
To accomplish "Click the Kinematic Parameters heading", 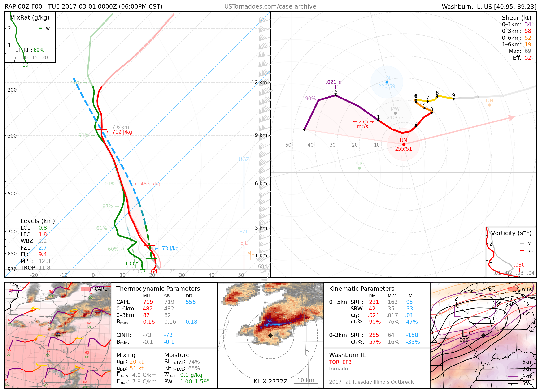I will (x=362, y=289).
